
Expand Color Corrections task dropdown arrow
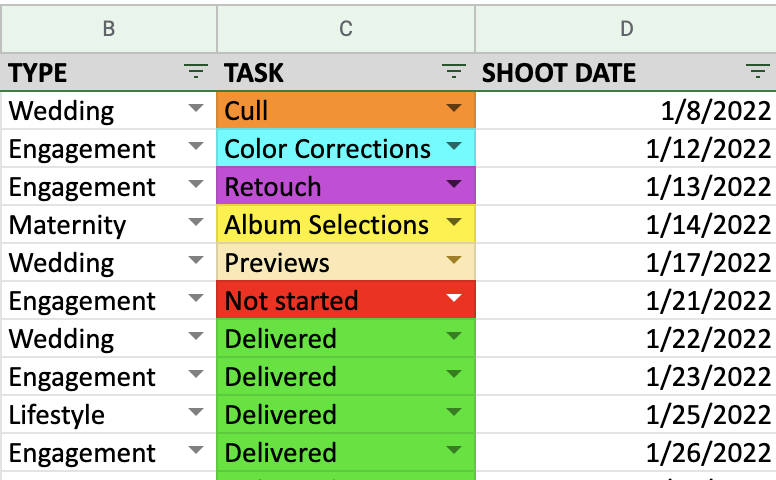[x=454, y=145]
